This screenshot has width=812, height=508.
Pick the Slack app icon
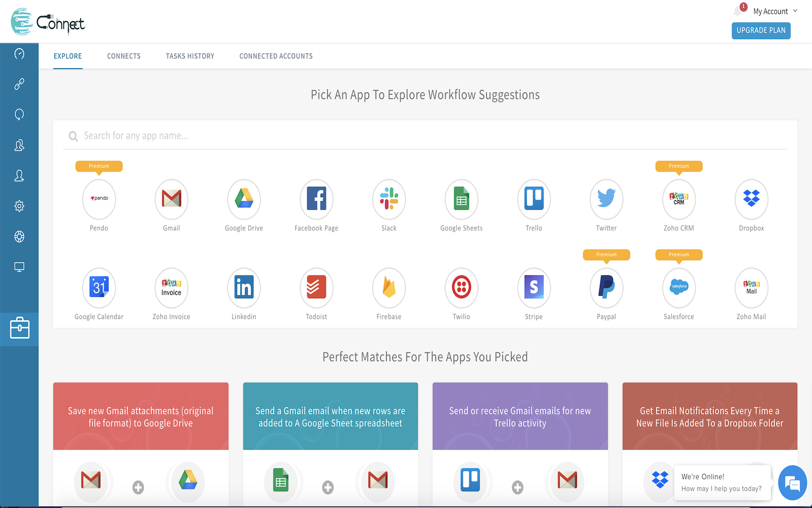pos(389,199)
